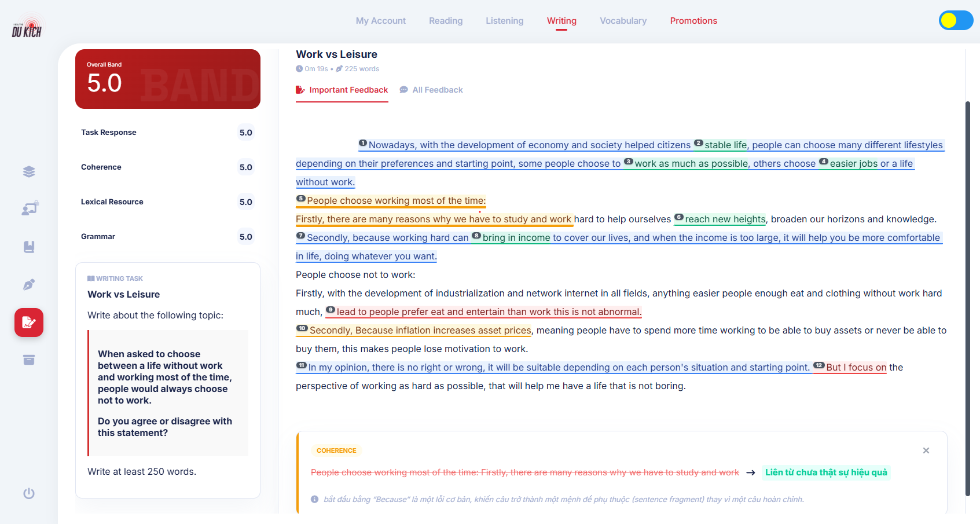980x524 pixels.
Task: Click feedback marker 1 before Nowadays
Action: point(363,143)
